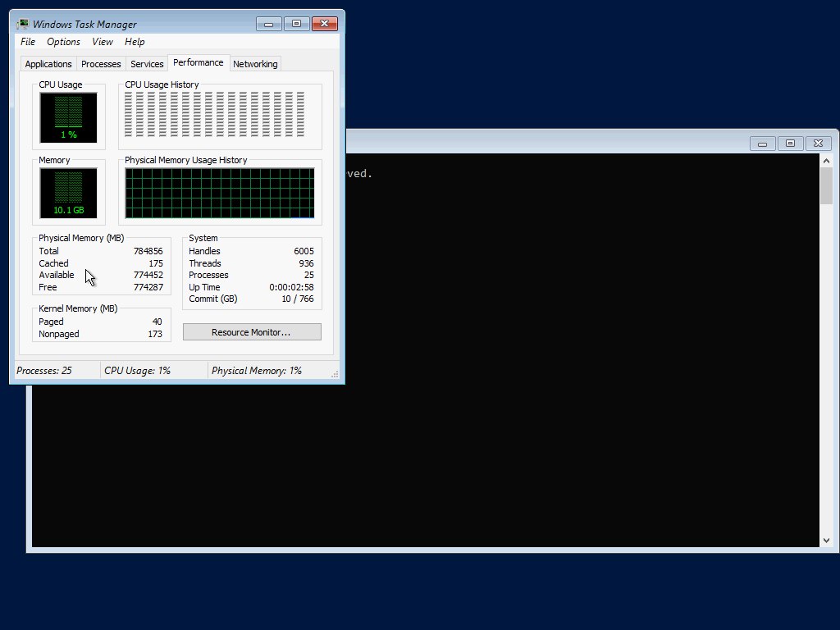Click the Physical Memory Usage History graph

pos(220,193)
